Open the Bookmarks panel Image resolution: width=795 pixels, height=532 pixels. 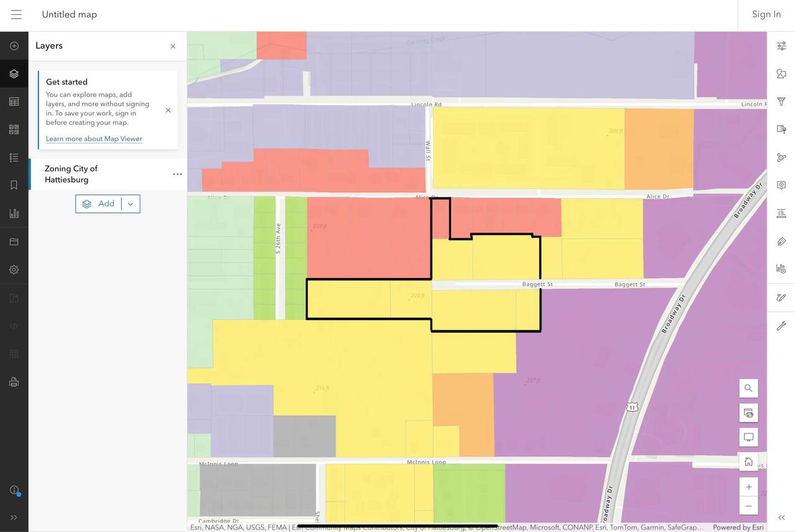14,186
